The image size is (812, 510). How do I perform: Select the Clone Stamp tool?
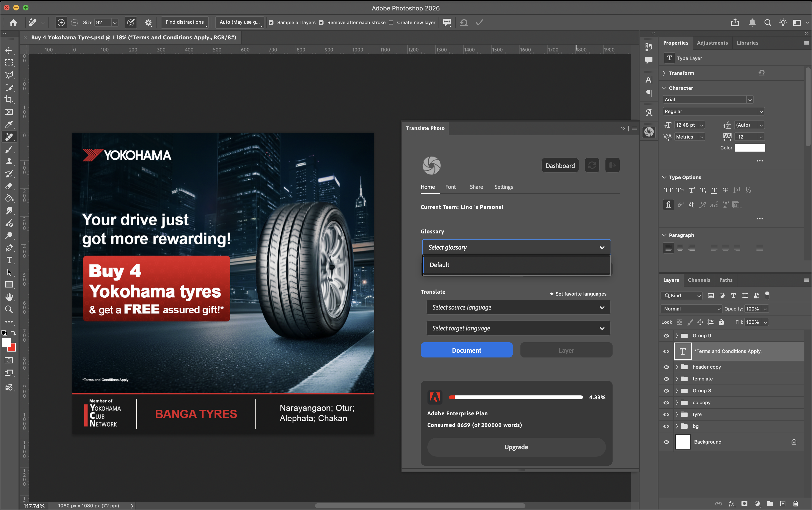[9, 162]
